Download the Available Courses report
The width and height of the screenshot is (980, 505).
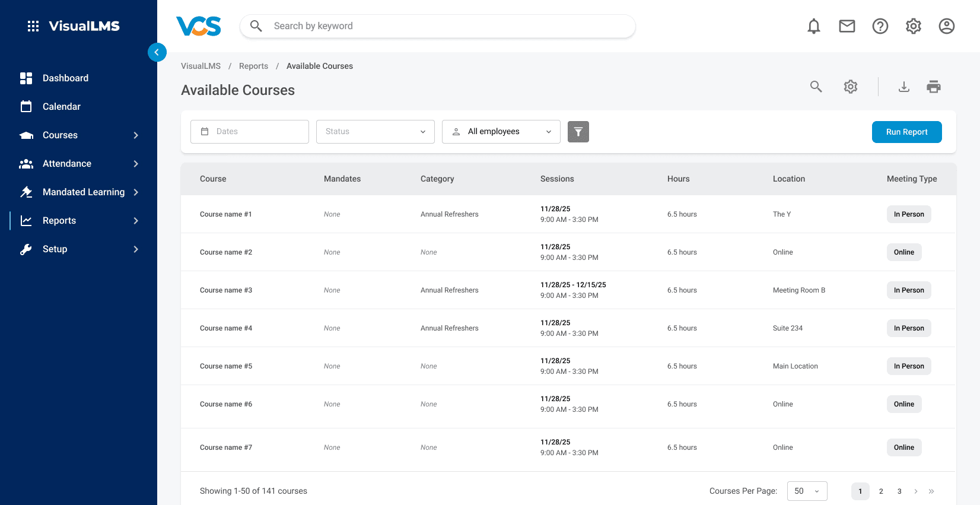point(904,87)
